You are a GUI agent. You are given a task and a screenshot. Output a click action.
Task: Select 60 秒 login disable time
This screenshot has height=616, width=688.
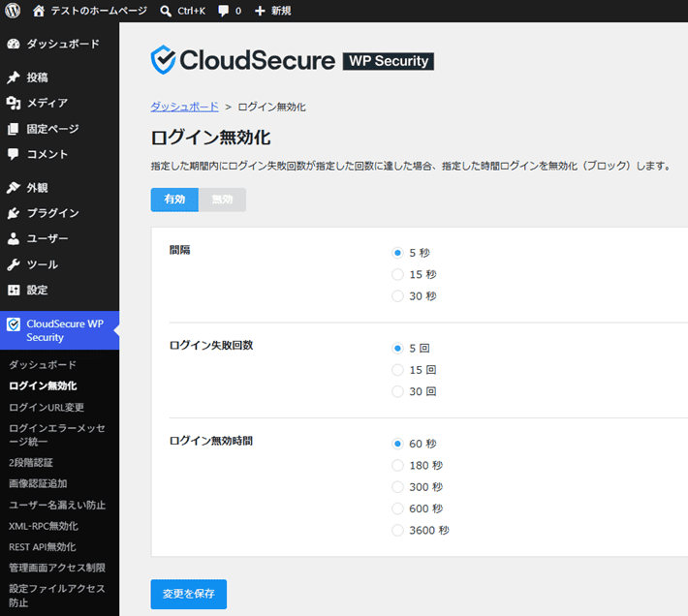coord(397,444)
